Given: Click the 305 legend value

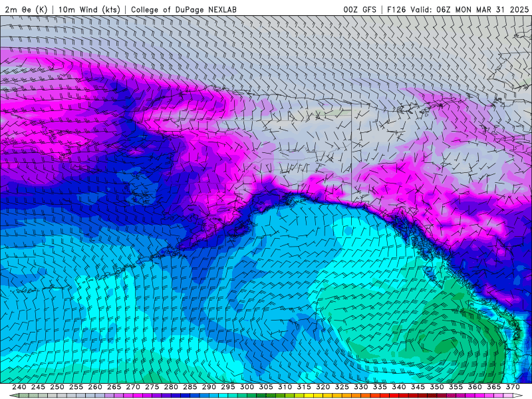Looking at the screenshot, I should (266, 387).
